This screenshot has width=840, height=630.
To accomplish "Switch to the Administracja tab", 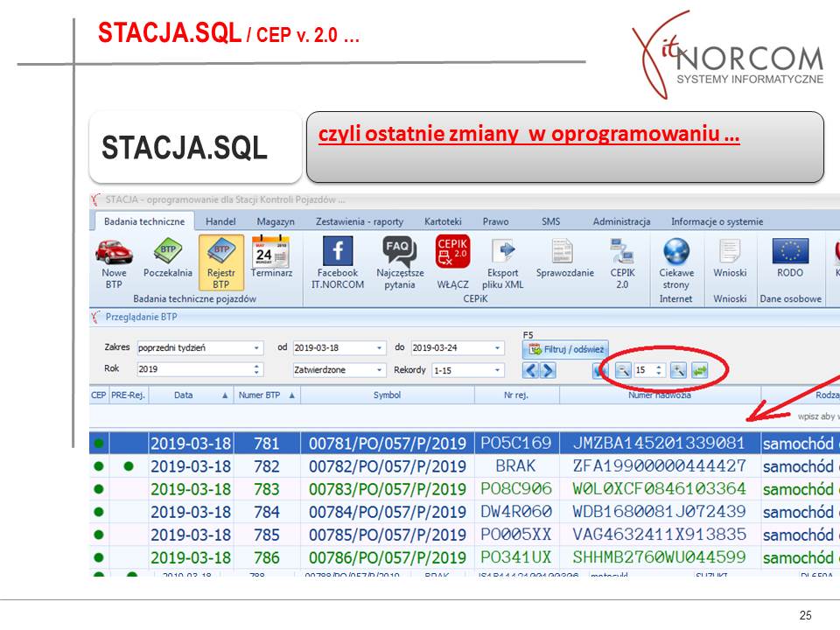I will [621, 221].
